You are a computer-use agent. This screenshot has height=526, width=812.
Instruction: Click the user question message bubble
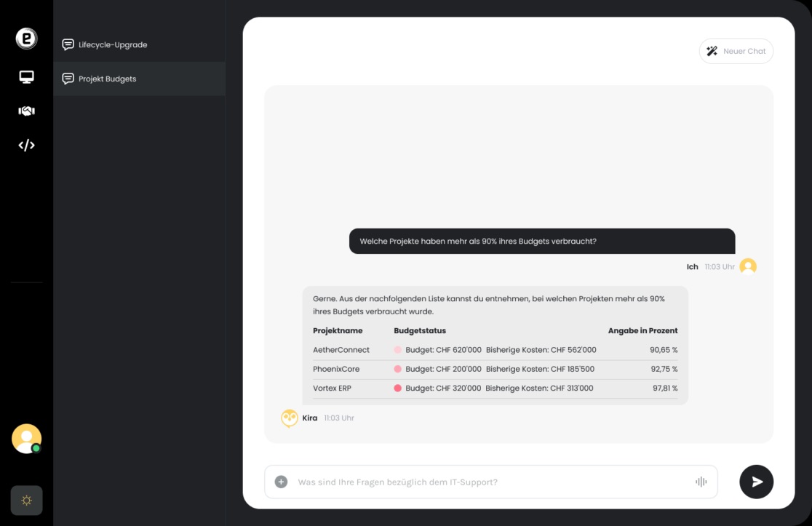(x=542, y=242)
